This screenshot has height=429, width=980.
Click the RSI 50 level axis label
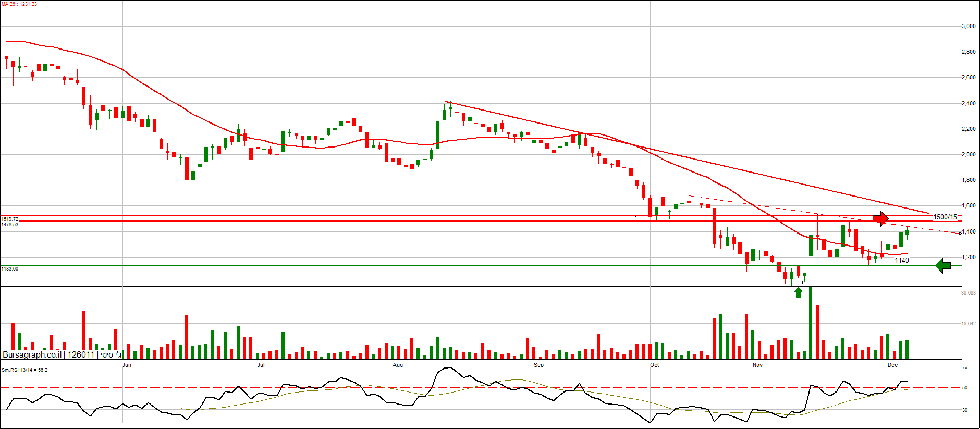click(x=965, y=388)
